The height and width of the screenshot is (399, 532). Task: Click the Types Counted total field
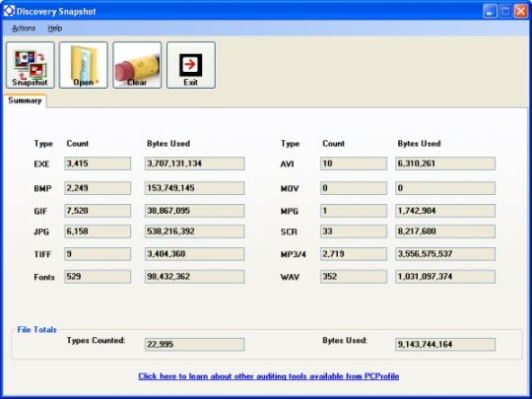point(194,345)
